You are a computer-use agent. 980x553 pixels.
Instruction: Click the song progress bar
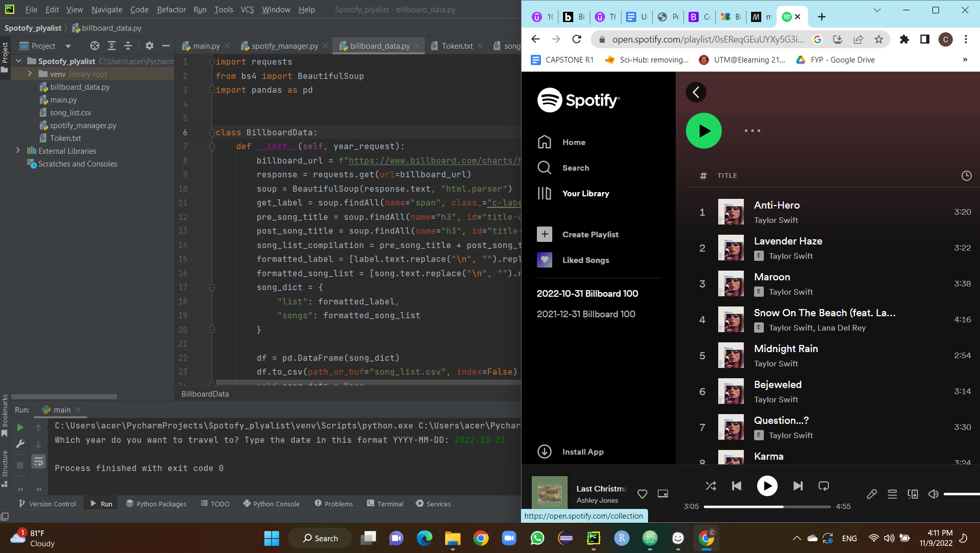767,506
